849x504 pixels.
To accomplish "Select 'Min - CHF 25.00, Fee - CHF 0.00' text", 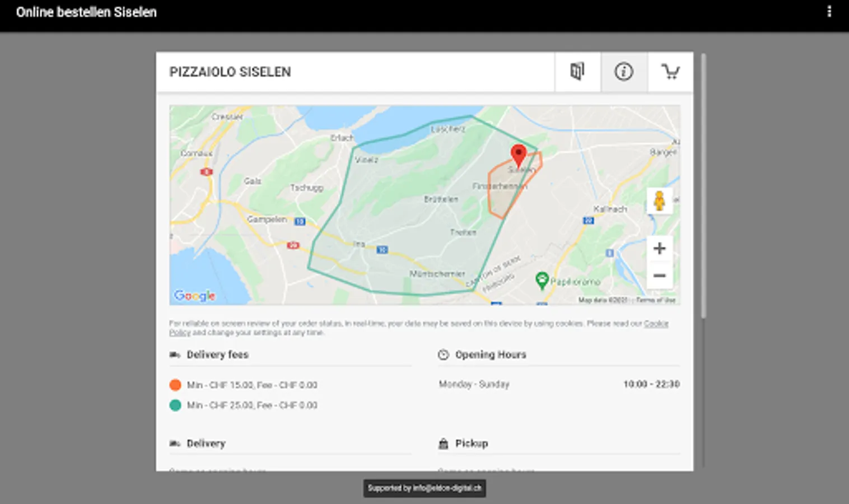I will coord(252,405).
